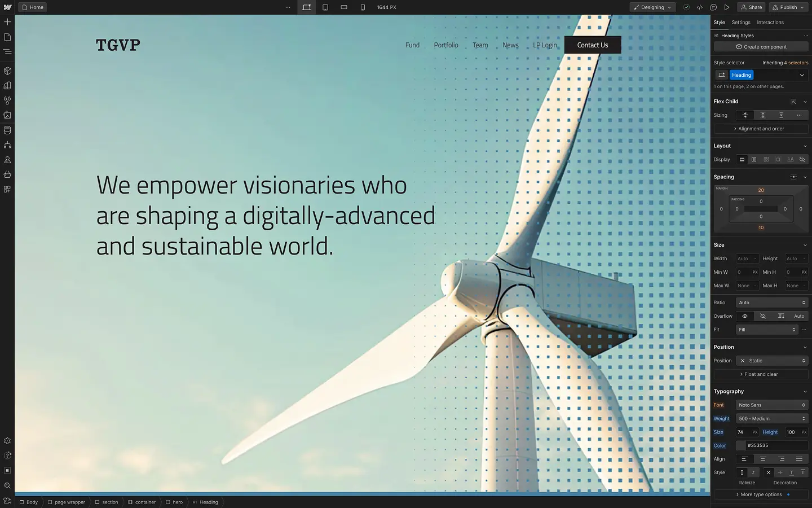812x508 pixels.
Task: Click the Create component button
Action: 761,47
